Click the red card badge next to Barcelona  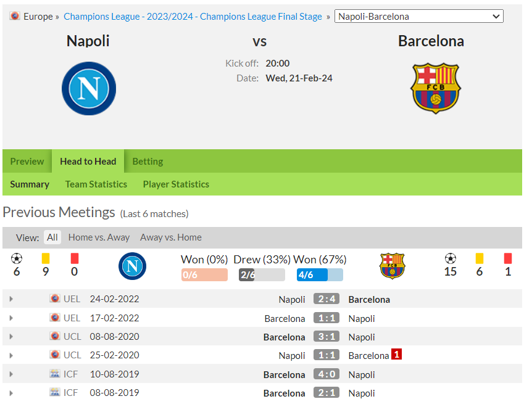[x=397, y=354]
